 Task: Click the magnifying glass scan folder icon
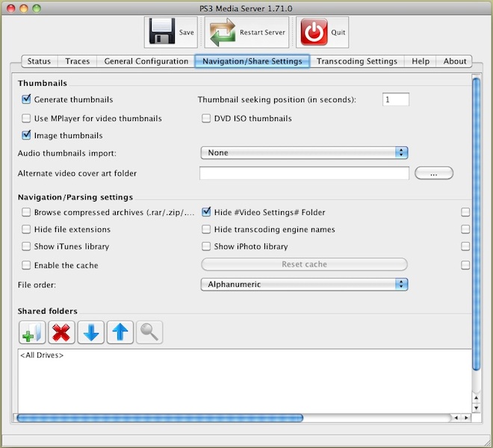[149, 332]
